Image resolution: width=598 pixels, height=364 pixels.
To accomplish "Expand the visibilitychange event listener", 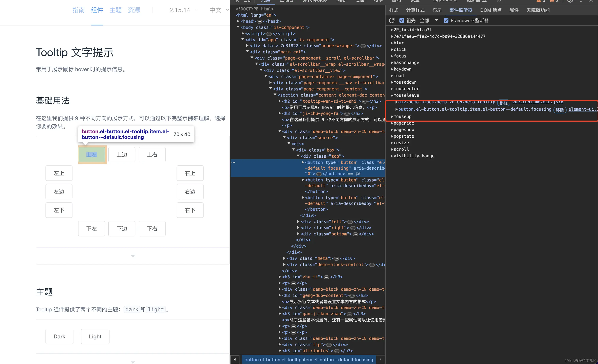I will point(392,156).
